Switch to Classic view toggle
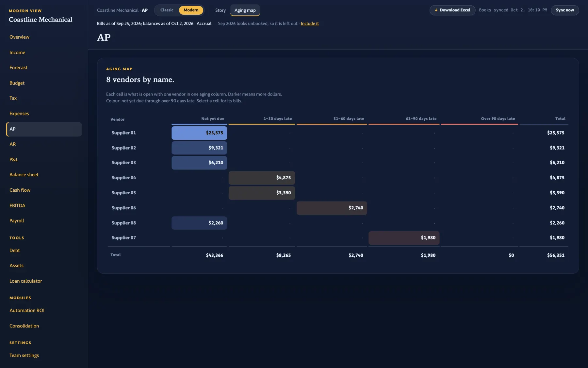Screen dimensions: 588x368 tap(167, 10)
